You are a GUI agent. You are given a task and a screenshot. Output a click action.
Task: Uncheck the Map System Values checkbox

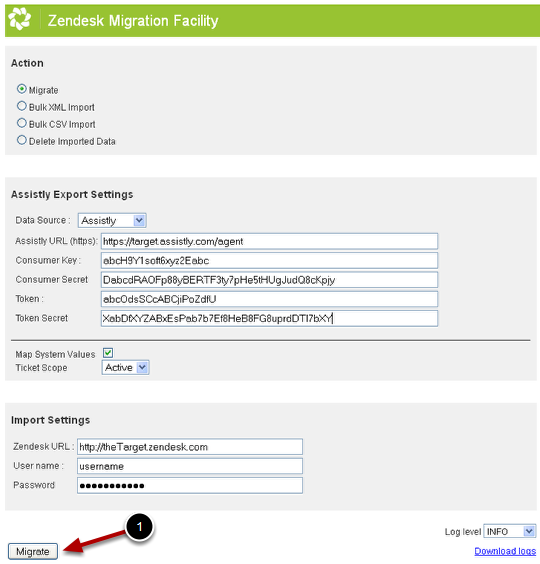click(x=108, y=353)
